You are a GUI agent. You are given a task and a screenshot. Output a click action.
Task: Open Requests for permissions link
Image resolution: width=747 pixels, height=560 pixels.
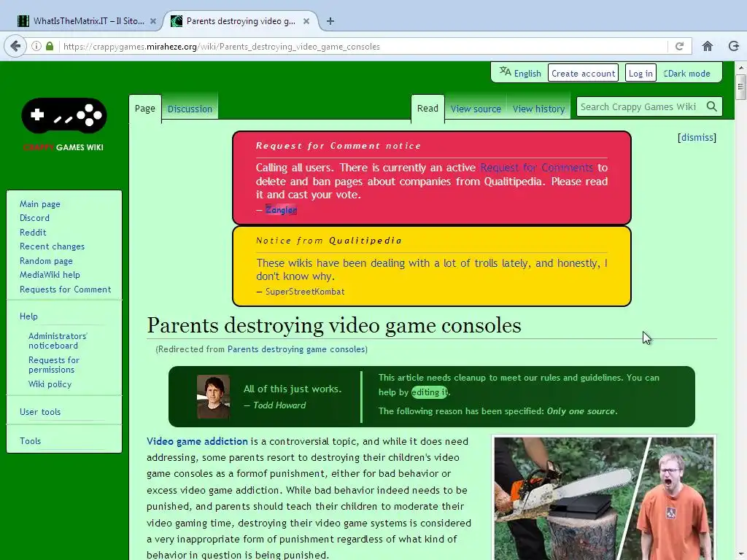[54, 365]
